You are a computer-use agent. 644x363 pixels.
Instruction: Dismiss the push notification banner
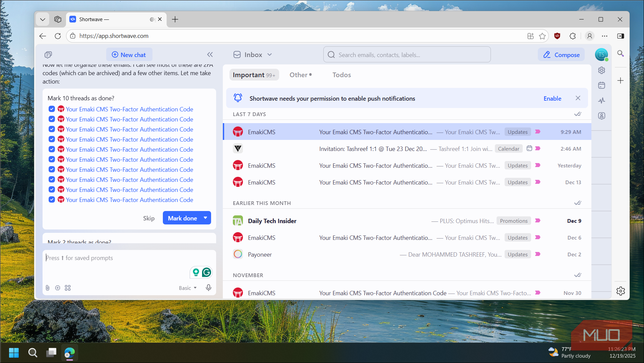point(578,98)
